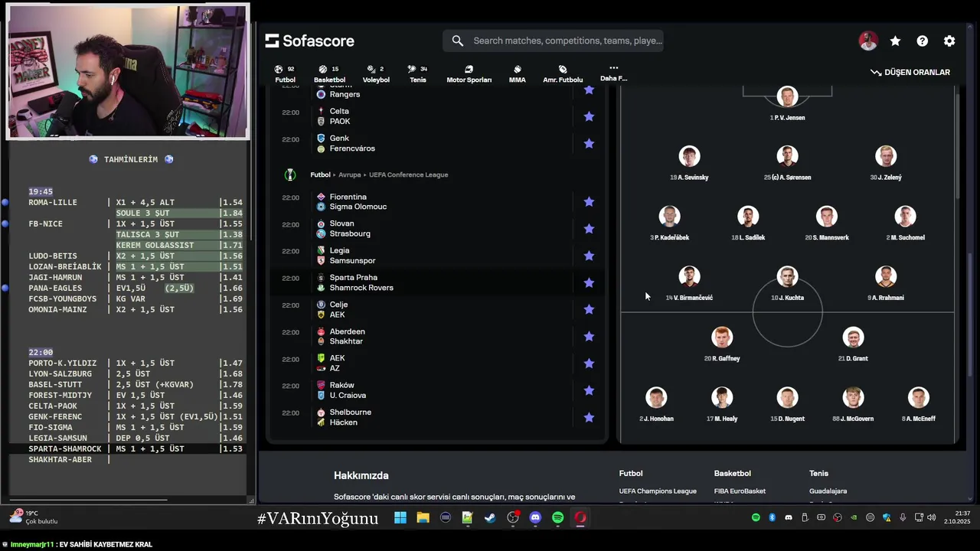Open Steam from the taskbar
The height and width of the screenshot is (551, 980).
pyautogui.click(x=490, y=518)
